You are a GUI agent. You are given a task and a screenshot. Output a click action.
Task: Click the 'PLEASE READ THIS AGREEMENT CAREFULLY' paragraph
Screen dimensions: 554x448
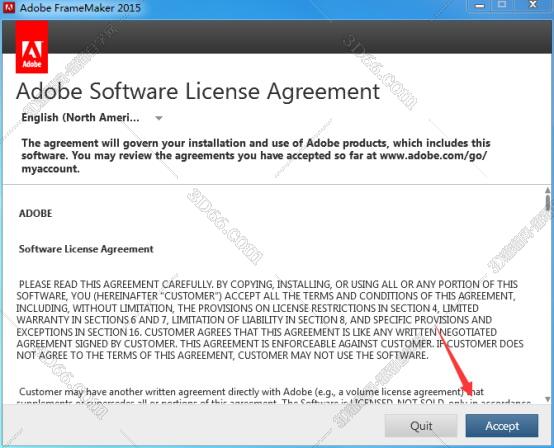click(x=270, y=320)
